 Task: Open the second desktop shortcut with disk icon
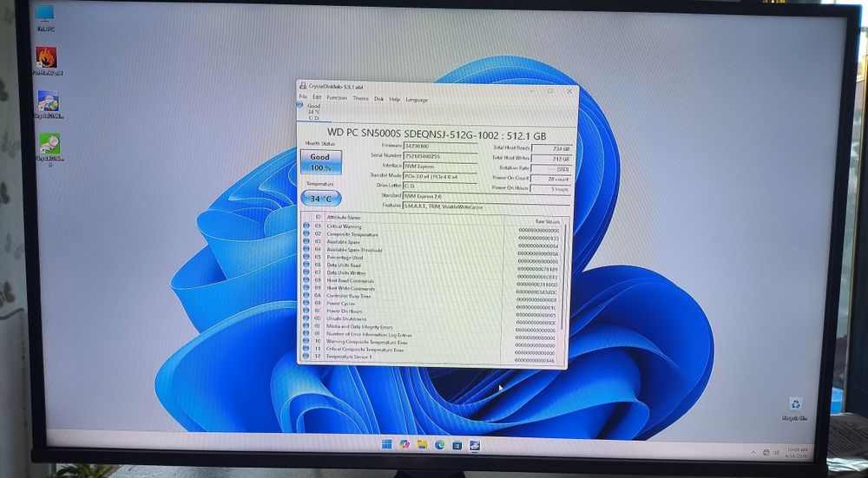tap(49, 105)
